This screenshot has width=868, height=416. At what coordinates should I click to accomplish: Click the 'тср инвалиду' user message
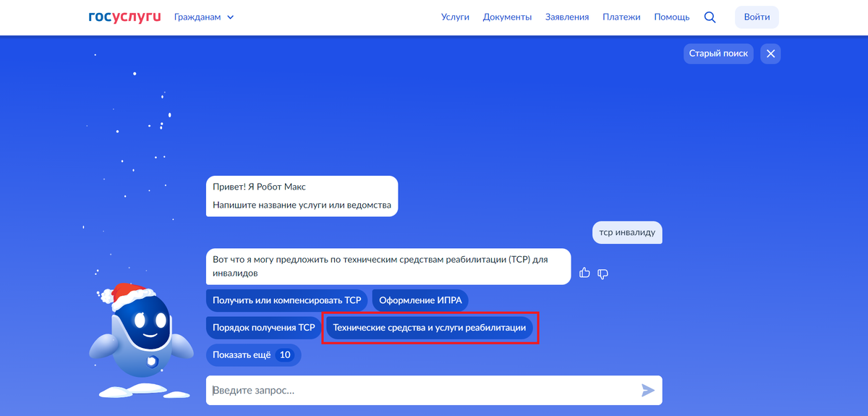coord(628,232)
